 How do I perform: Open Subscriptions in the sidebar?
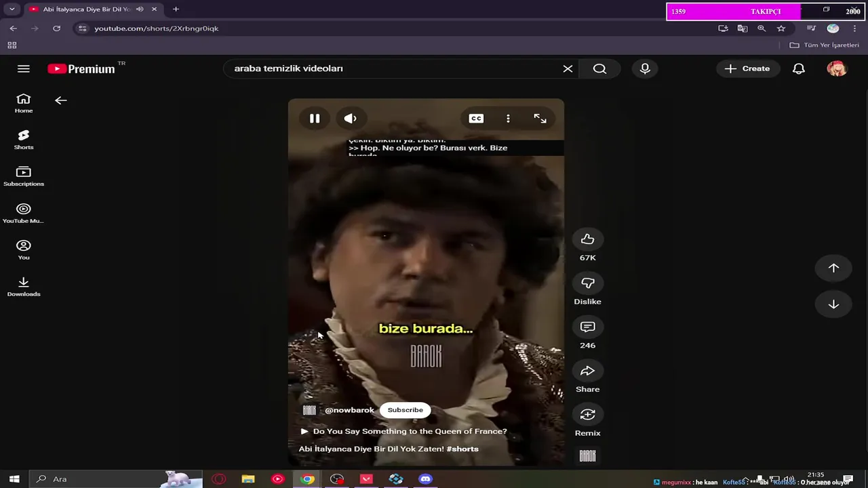(x=24, y=176)
